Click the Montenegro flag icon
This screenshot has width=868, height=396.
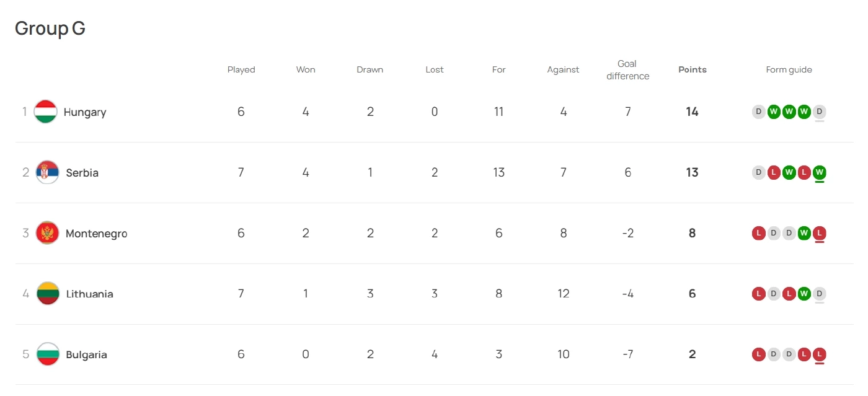(x=48, y=233)
